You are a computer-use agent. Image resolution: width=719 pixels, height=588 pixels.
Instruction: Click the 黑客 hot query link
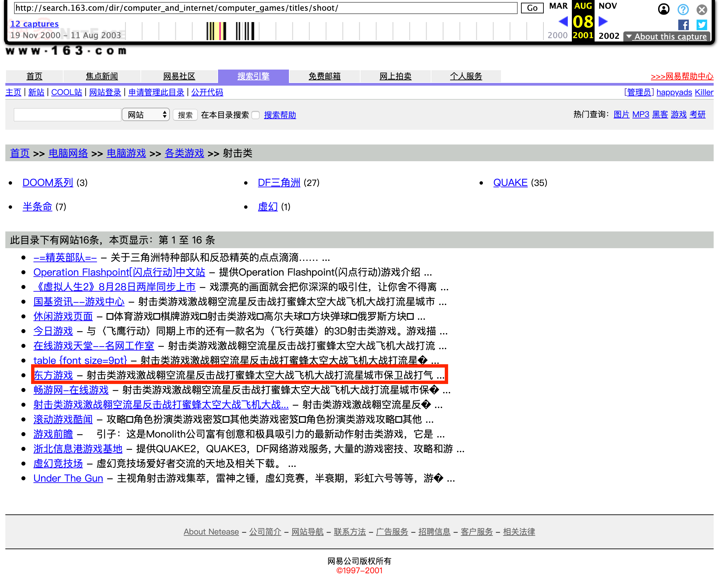(x=660, y=114)
